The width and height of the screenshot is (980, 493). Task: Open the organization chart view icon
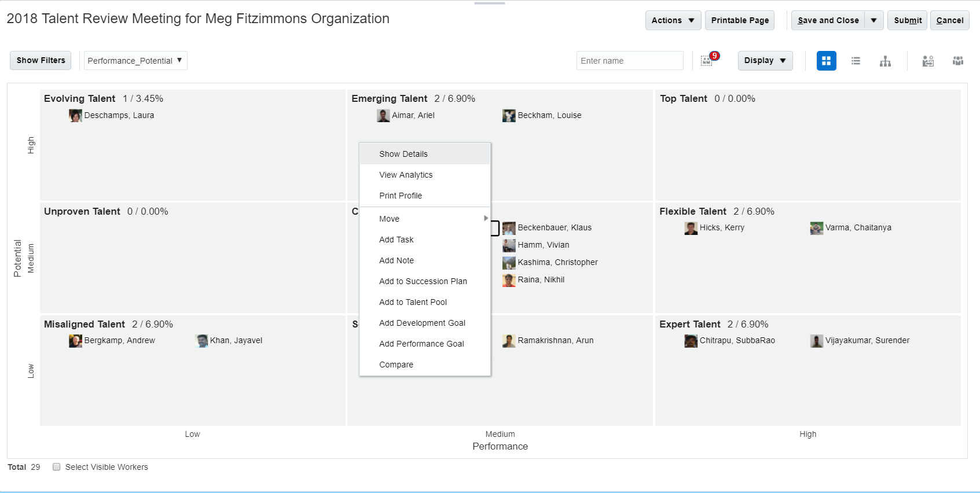(885, 61)
